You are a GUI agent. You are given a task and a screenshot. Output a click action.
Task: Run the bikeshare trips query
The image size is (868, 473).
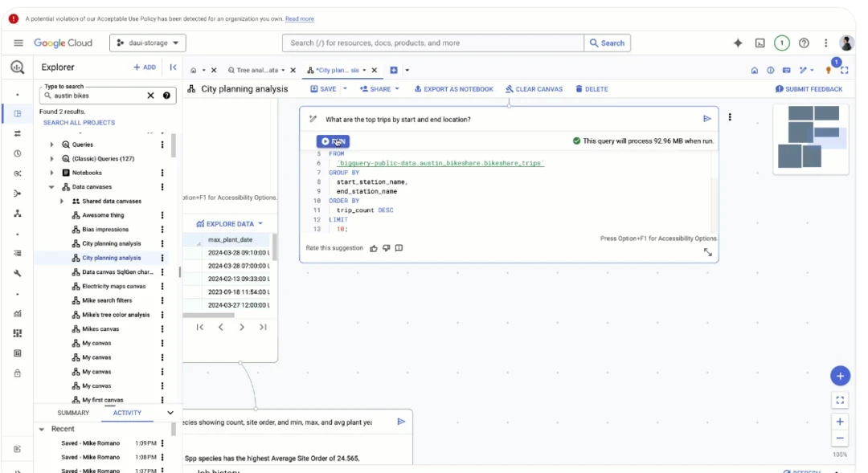click(x=333, y=141)
